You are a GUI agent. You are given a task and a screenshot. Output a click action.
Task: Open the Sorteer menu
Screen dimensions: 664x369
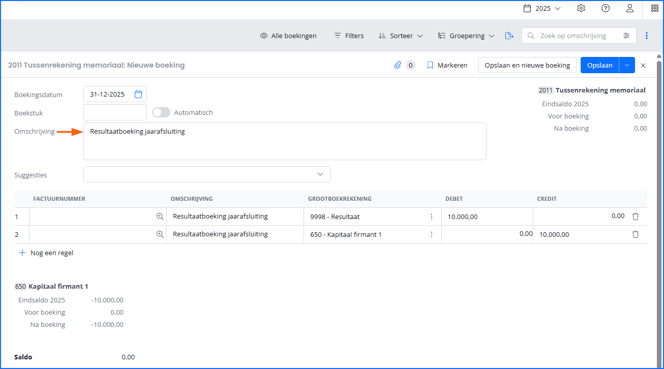400,36
